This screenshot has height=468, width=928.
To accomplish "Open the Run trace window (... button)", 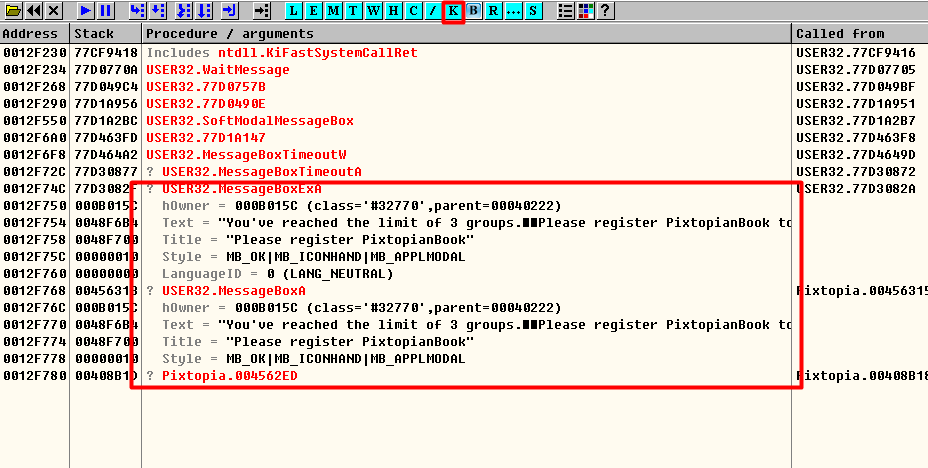I will [x=513, y=11].
